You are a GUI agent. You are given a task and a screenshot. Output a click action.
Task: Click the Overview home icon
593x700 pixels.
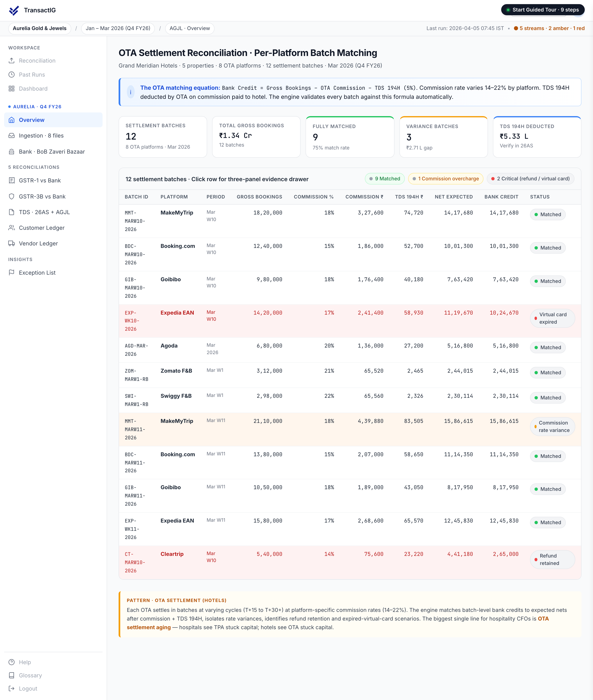click(12, 120)
